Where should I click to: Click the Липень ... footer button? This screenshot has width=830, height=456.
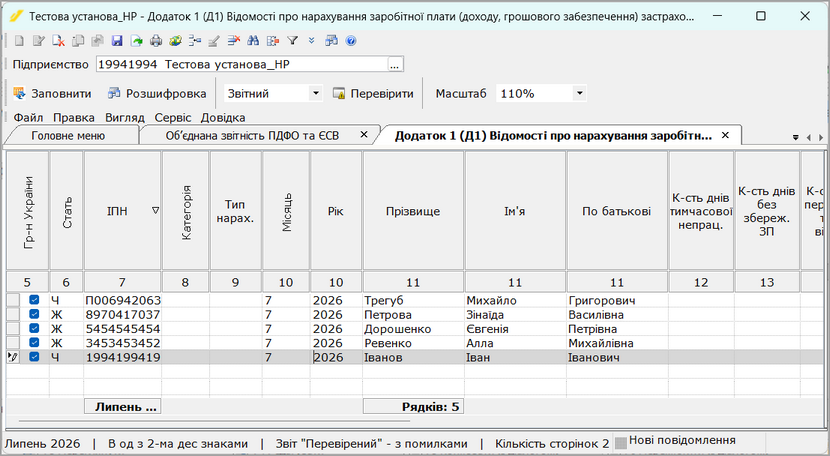(122, 407)
